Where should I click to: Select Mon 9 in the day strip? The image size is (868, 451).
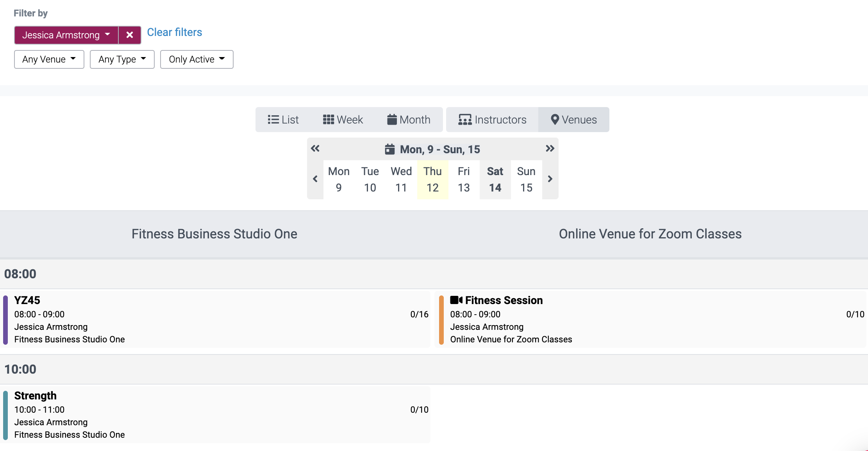click(x=338, y=179)
